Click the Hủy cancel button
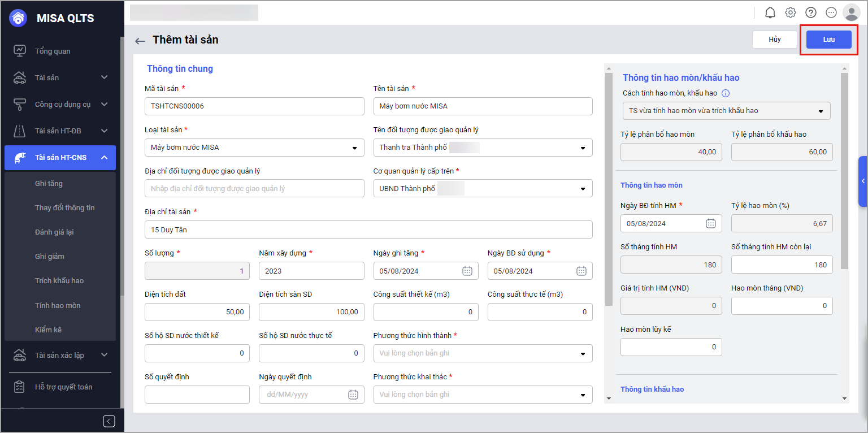This screenshot has width=868, height=433. click(x=774, y=40)
